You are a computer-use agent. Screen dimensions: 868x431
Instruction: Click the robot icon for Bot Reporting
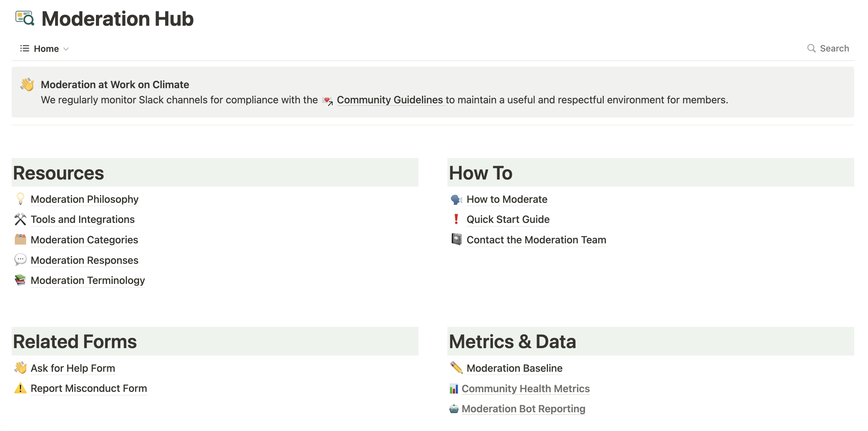[x=454, y=409]
